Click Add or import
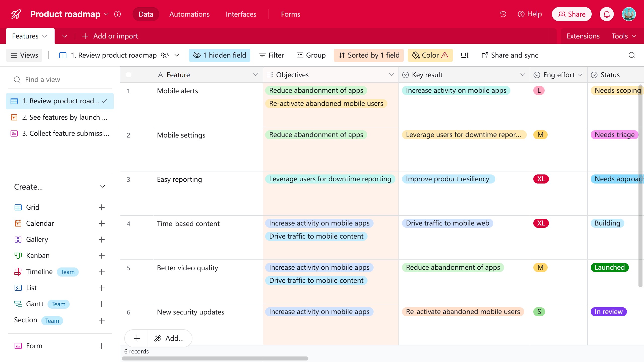Image resolution: width=644 pixels, height=362 pixels. coord(110,36)
